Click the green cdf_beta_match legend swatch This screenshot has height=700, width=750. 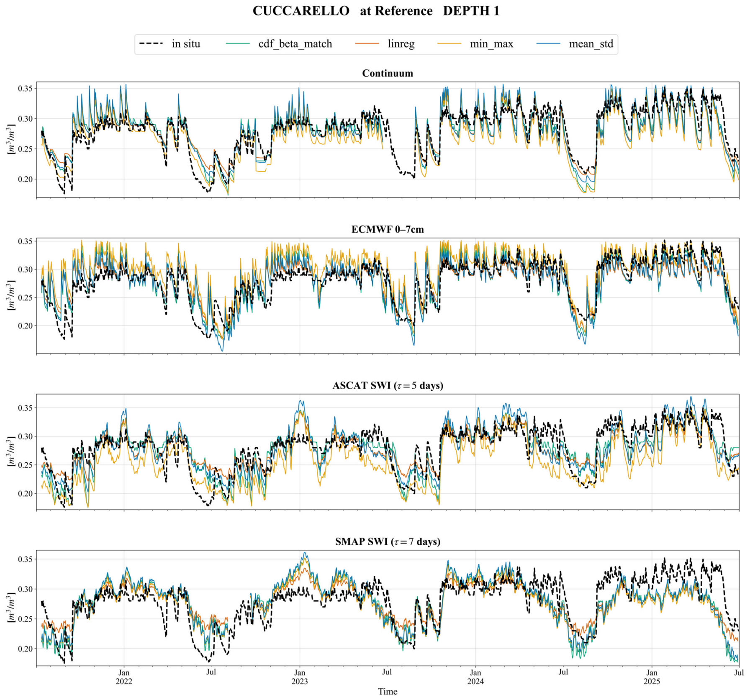[238, 44]
